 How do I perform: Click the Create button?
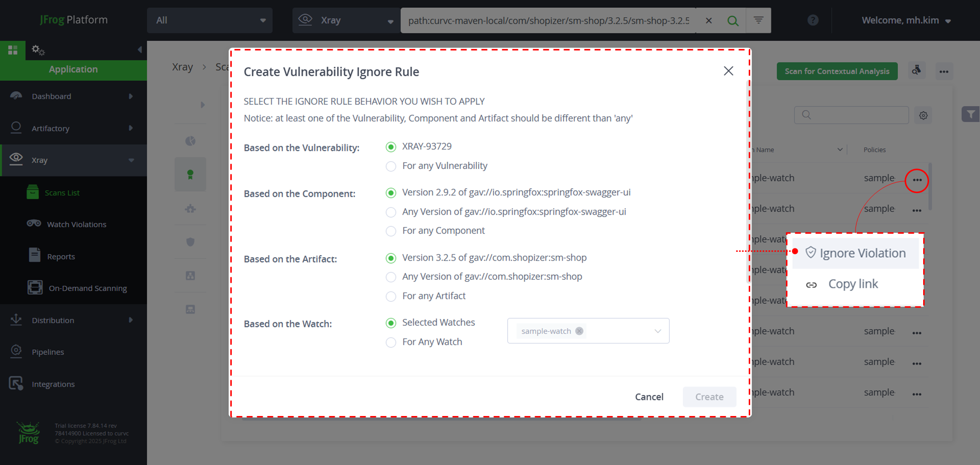point(710,397)
